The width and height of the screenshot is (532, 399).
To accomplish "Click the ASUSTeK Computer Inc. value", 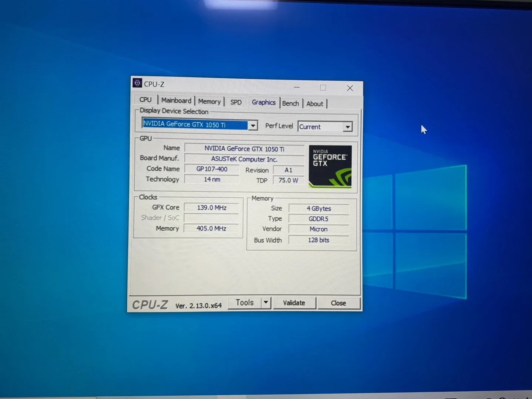I will 244,159.
